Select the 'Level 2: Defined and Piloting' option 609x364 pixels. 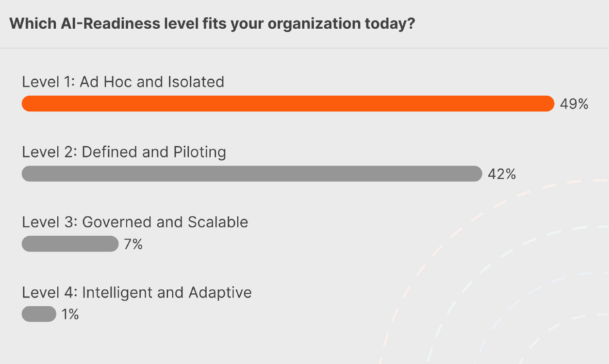(124, 152)
